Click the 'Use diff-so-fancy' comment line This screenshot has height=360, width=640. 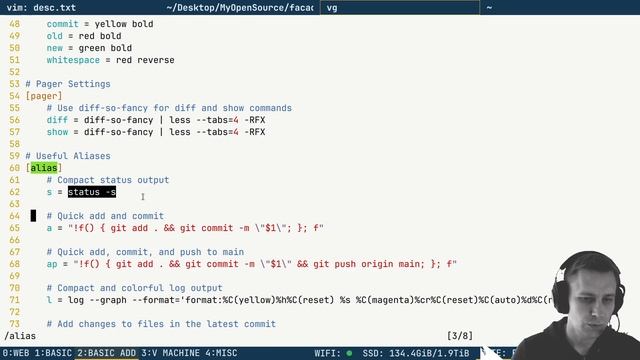pos(169,108)
